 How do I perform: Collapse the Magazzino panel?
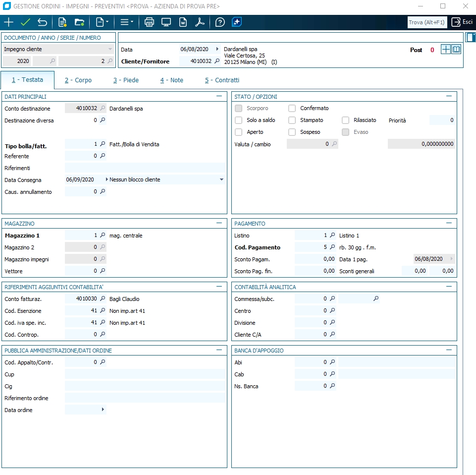(x=219, y=223)
